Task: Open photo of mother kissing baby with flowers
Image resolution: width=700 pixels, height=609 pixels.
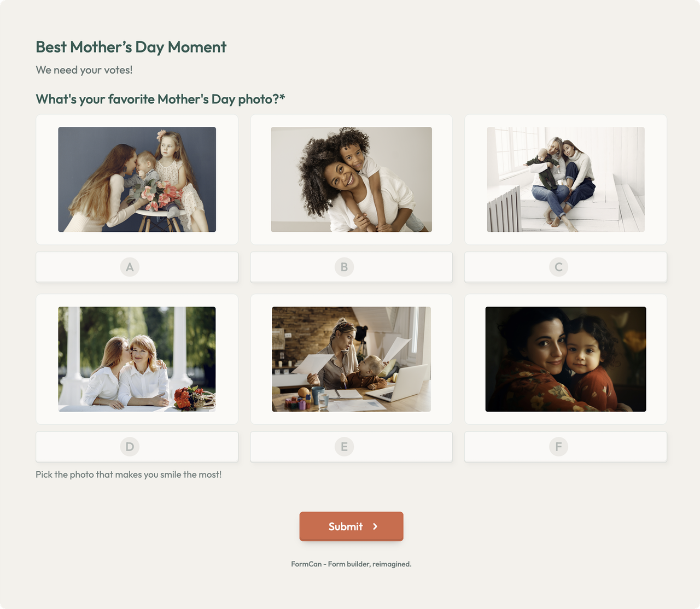Action: [137, 179]
